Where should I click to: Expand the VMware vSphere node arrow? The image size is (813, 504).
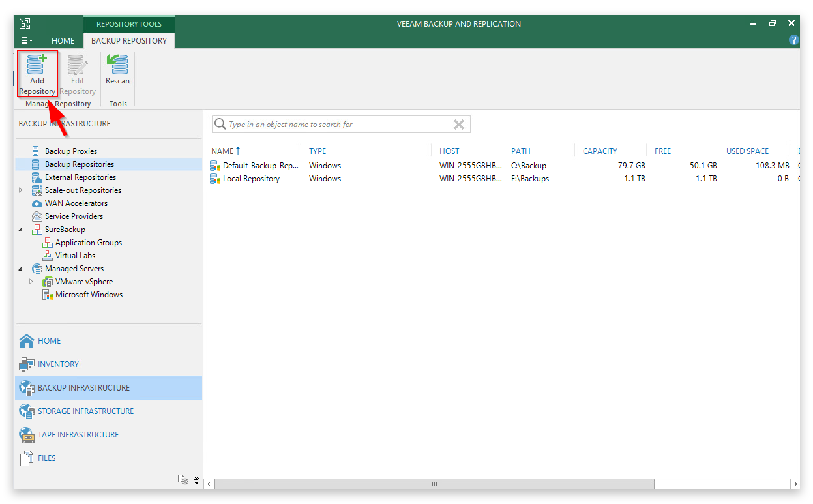click(x=31, y=282)
